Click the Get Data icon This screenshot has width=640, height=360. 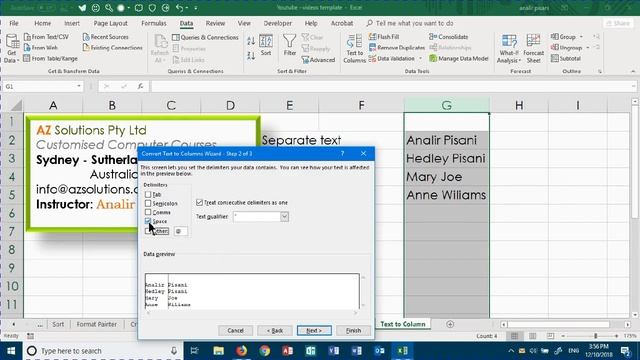click(x=11, y=48)
